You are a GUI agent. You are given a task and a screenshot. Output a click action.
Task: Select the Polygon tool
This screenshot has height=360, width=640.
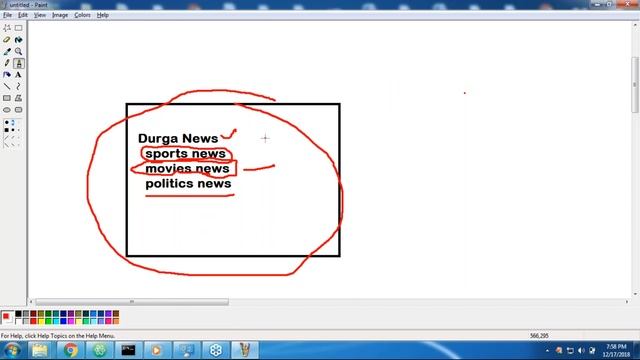click(18, 98)
